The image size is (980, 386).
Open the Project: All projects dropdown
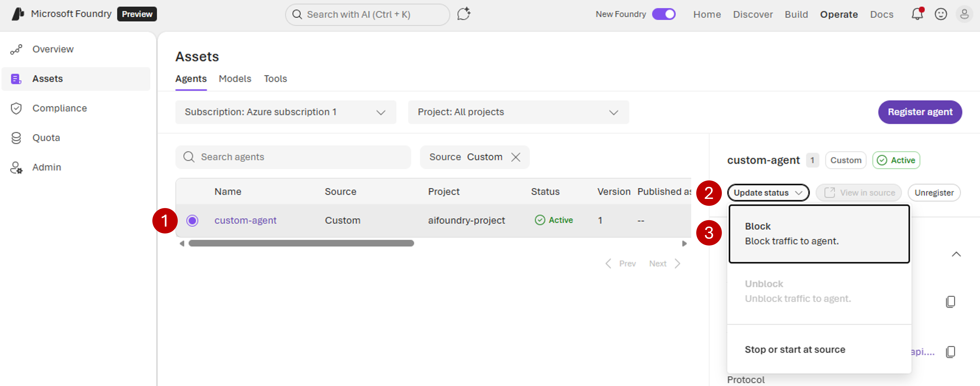[519, 112]
